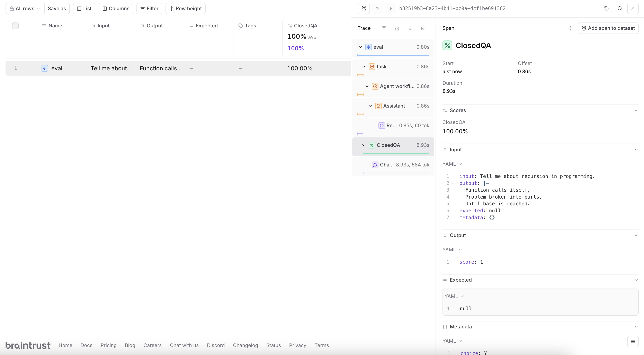Select the checkbox on the eval row

15,68
